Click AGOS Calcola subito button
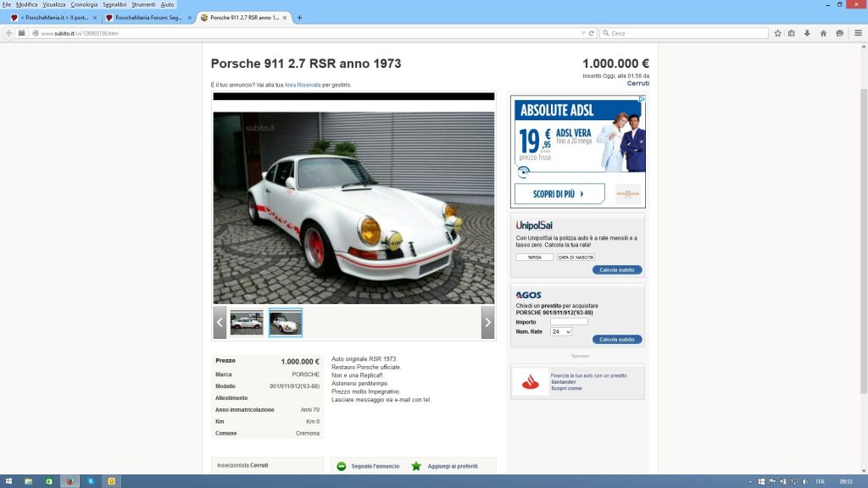This screenshot has width=868, height=488. point(617,339)
